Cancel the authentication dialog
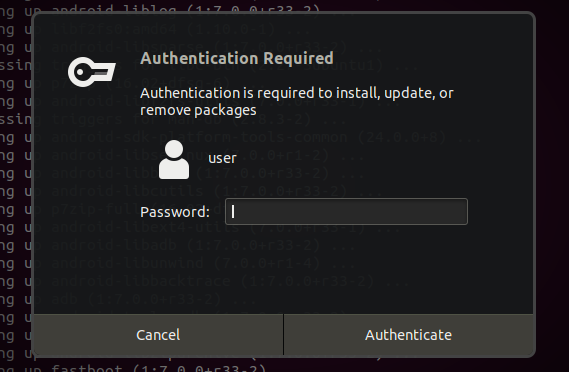 point(158,335)
